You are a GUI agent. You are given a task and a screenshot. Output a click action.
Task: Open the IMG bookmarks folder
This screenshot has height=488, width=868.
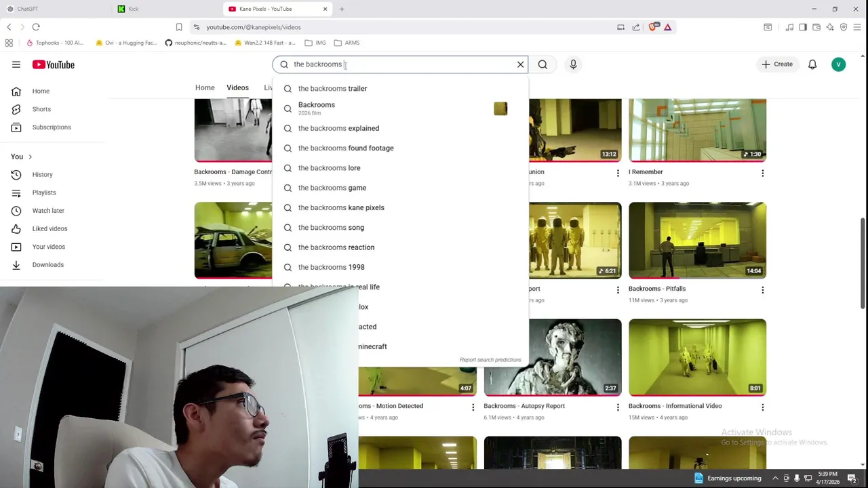[x=315, y=43]
